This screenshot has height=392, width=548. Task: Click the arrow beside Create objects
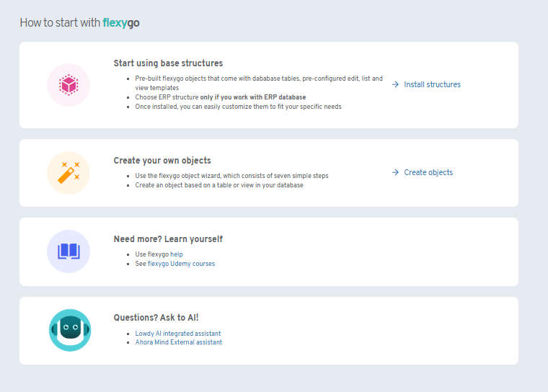click(395, 172)
